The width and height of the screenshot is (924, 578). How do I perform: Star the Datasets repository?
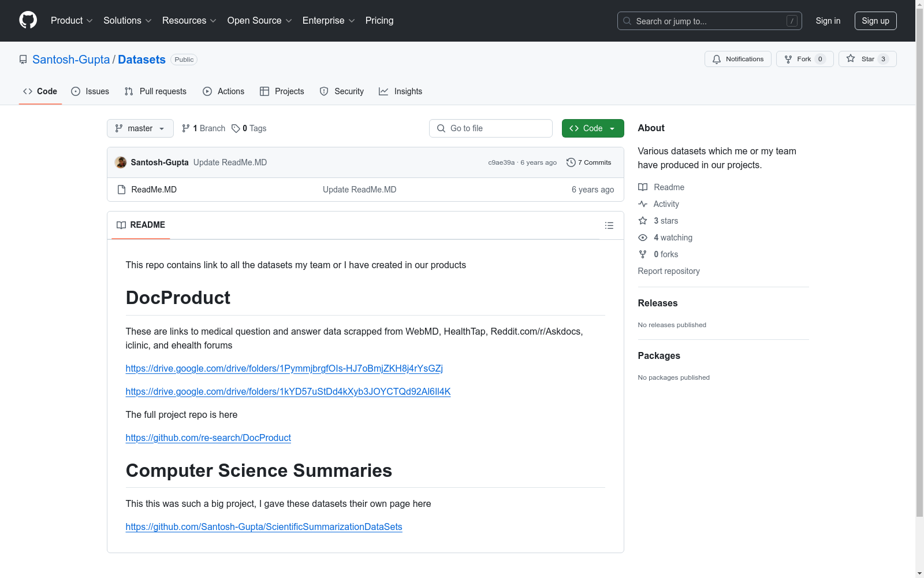pyautogui.click(x=867, y=59)
